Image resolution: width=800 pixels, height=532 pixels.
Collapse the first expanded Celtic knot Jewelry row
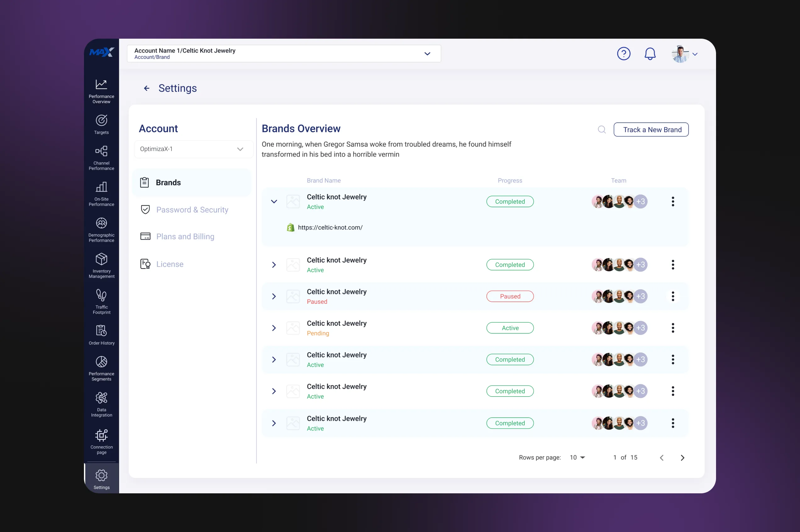(274, 202)
